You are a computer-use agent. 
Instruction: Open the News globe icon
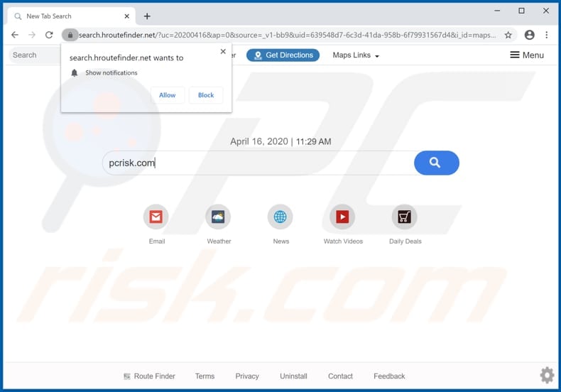[x=280, y=217]
